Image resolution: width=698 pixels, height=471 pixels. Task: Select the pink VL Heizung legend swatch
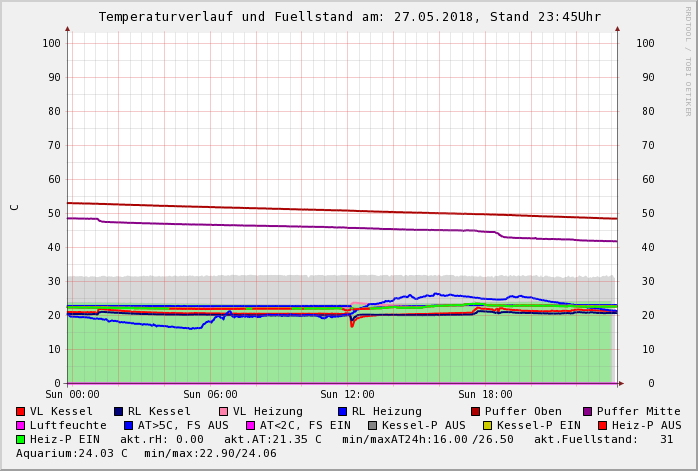coord(224,411)
